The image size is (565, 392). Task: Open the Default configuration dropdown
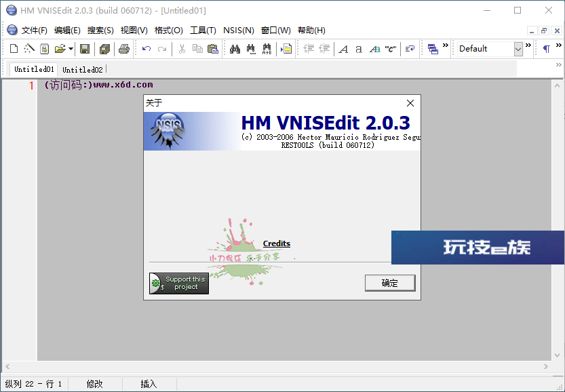click(518, 49)
